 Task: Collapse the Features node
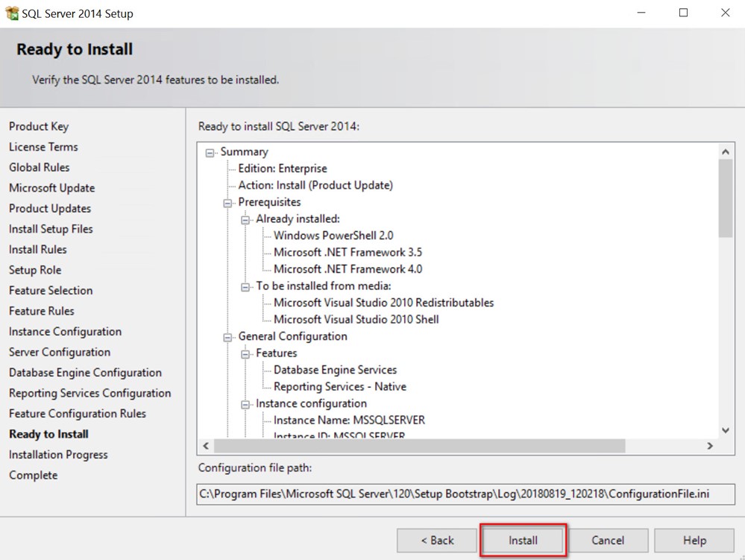point(245,354)
